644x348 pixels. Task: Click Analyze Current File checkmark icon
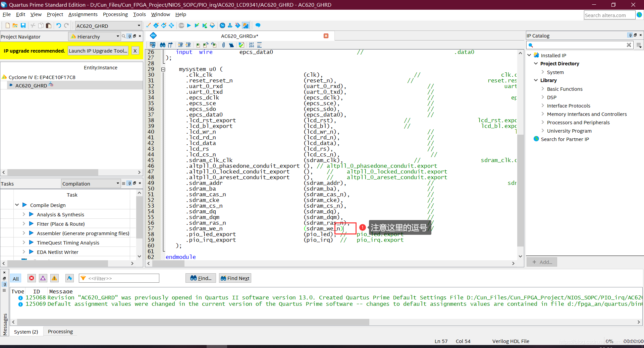241,45
